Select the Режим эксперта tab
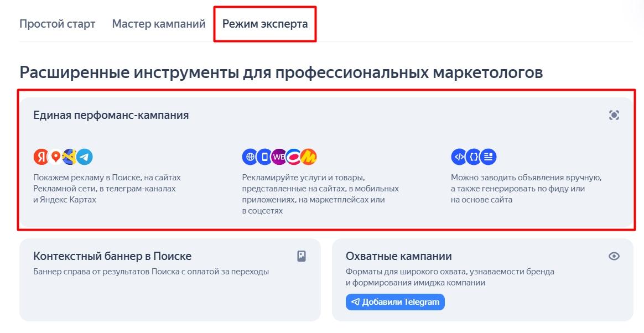 [265, 24]
